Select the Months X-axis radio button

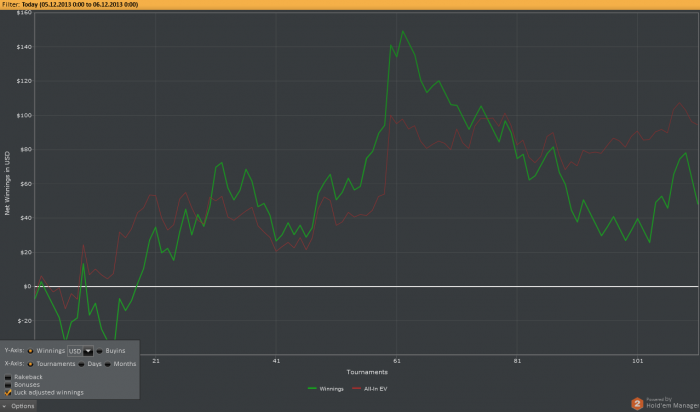coord(108,364)
